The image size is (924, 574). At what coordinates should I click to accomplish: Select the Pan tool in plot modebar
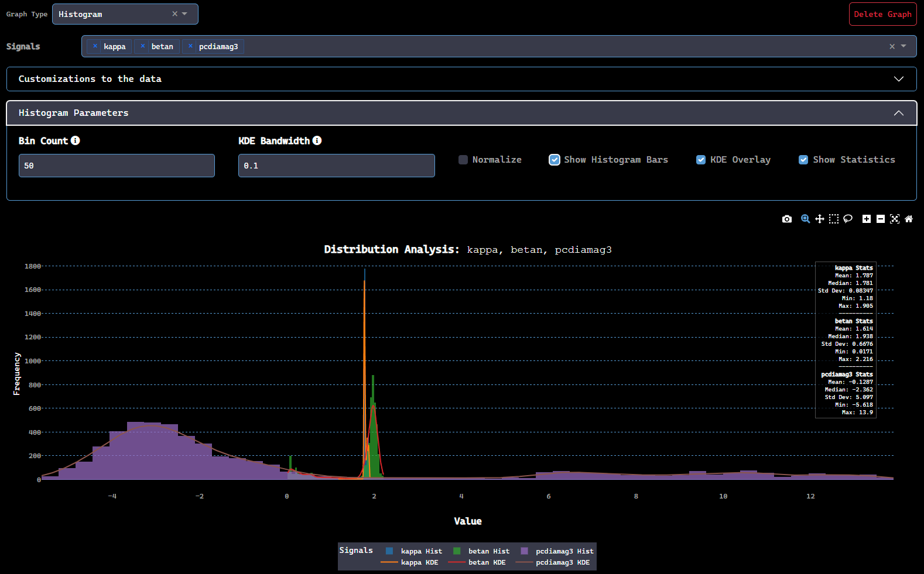[x=820, y=219]
